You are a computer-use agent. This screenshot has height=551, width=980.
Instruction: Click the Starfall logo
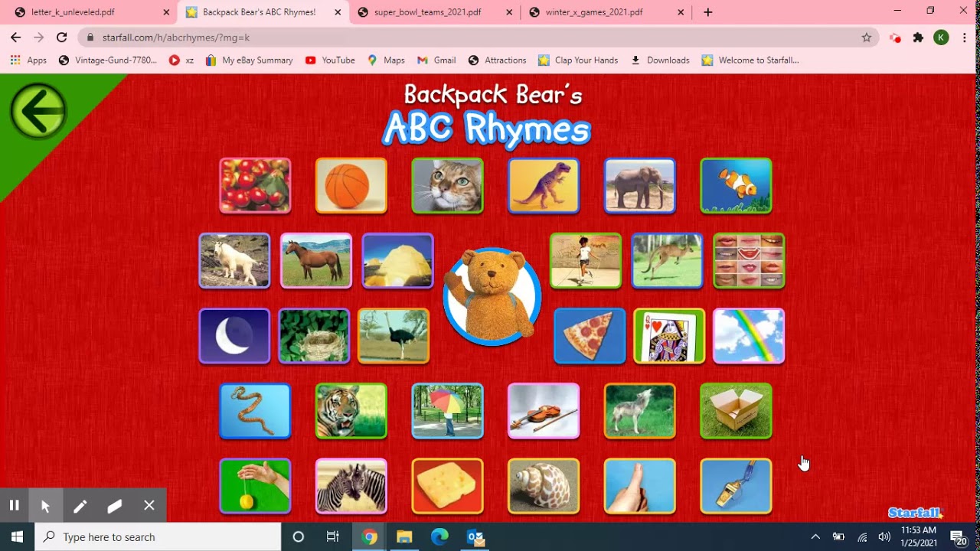[915, 513]
